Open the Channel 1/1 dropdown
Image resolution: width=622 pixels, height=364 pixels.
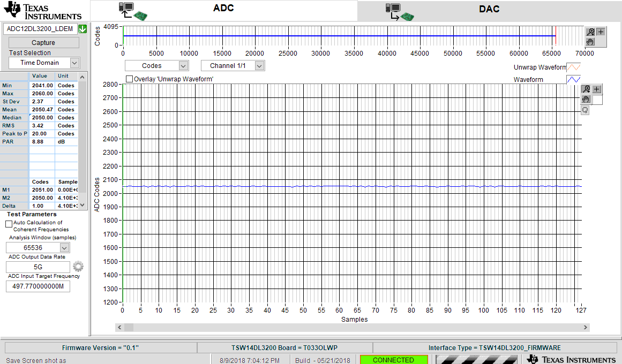(233, 65)
